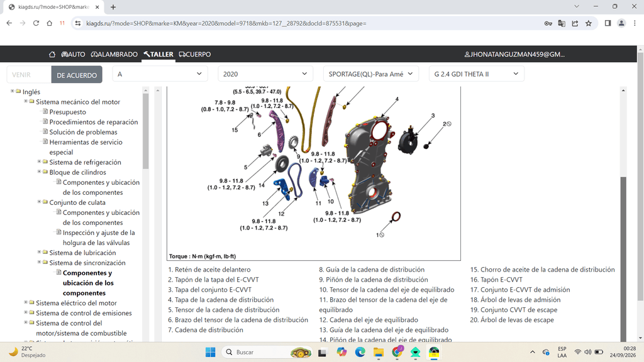The height and width of the screenshot is (362, 644).
Task: Open Herramientas de servicio especial document
Action: [86, 147]
